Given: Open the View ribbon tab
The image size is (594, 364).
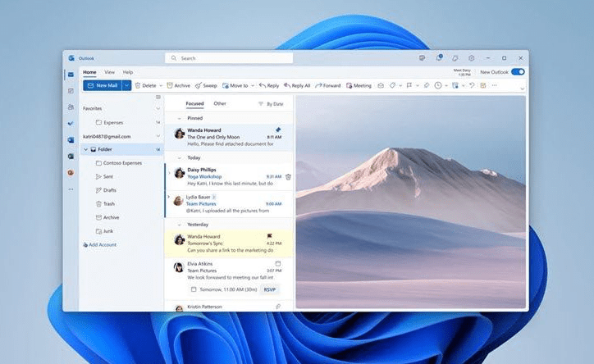Looking at the screenshot, I should click(109, 72).
